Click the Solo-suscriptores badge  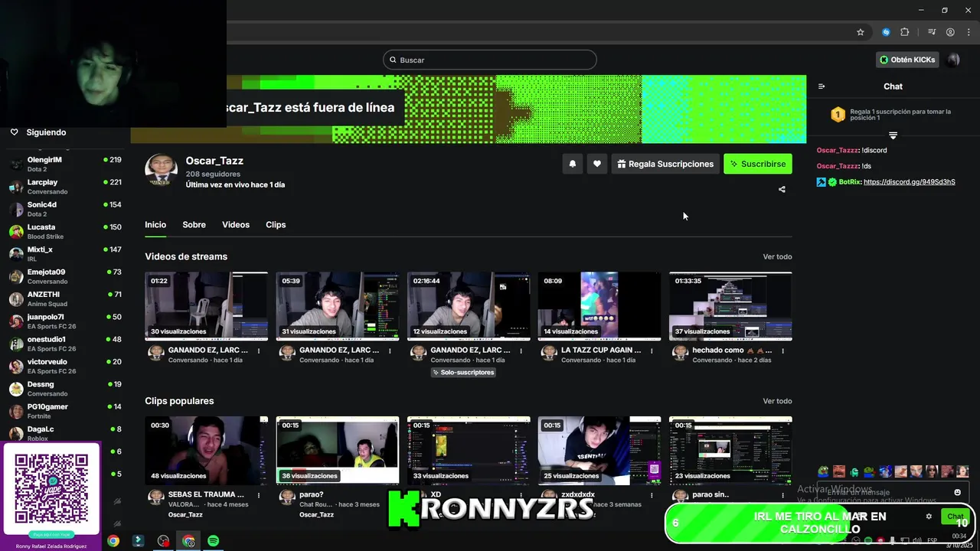(464, 373)
